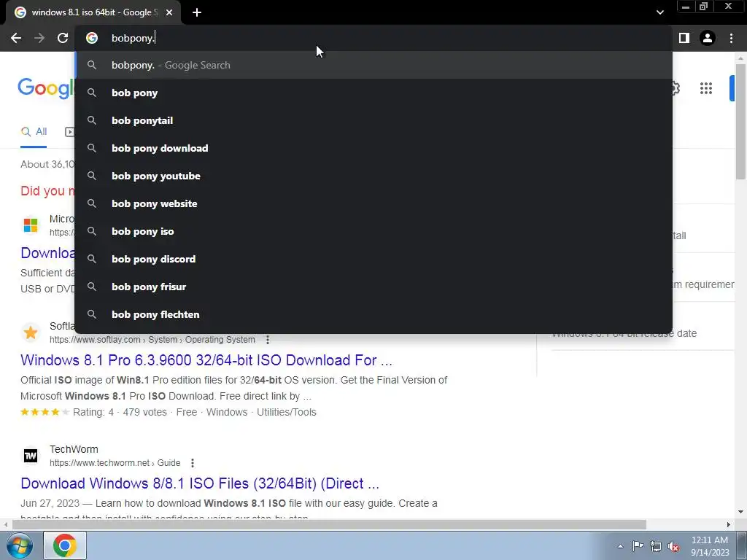747x560 pixels.
Task: Click the TechWorm site name
Action: [74, 449]
